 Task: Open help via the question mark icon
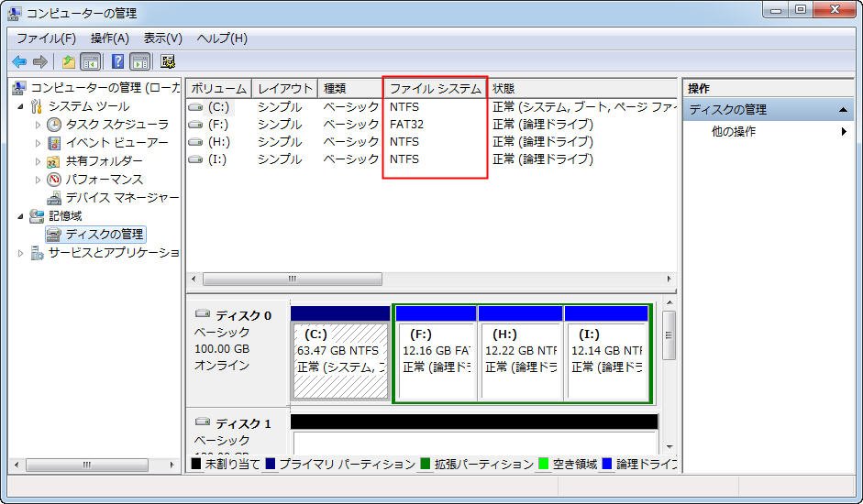tap(117, 61)
